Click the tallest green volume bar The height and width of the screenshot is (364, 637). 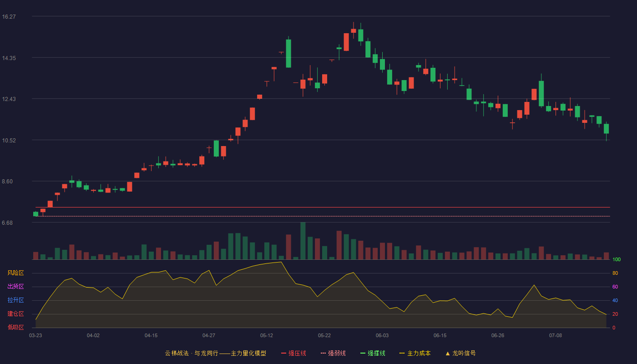303,241
